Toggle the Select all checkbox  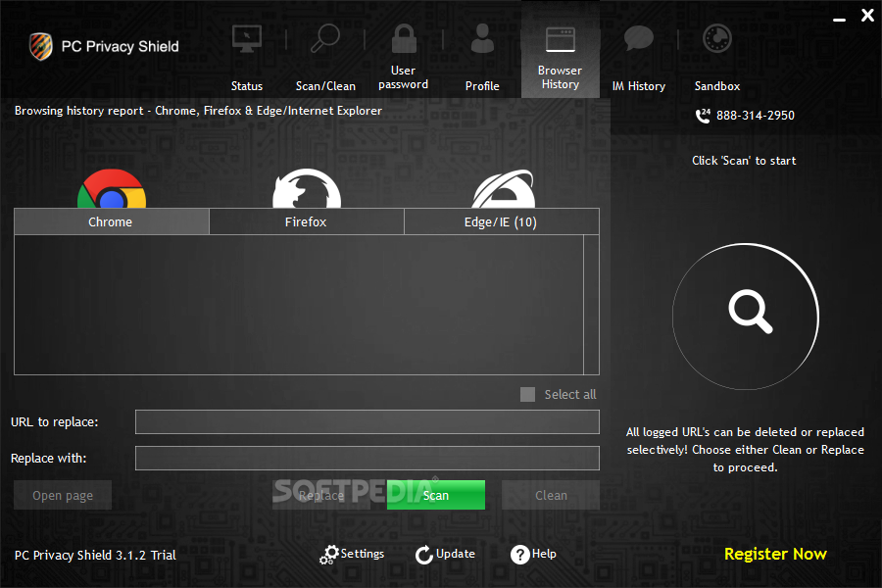pos(527,394)
